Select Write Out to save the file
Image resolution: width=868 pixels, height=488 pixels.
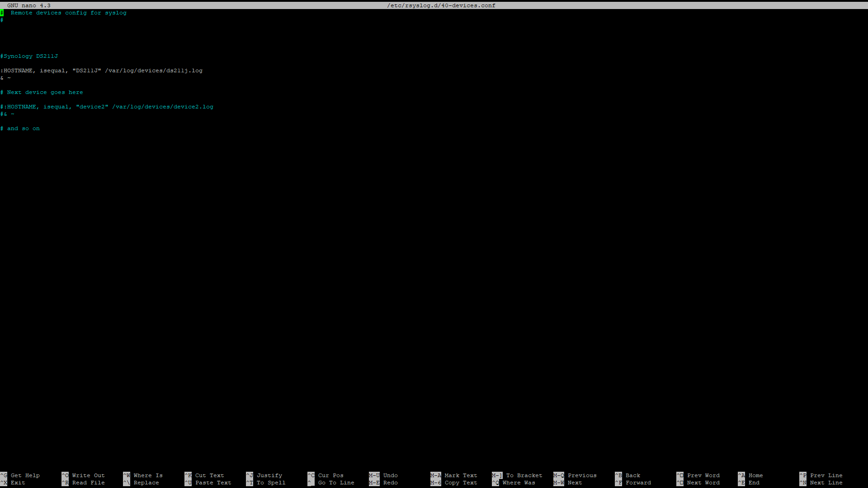click(x=88, y=475)
